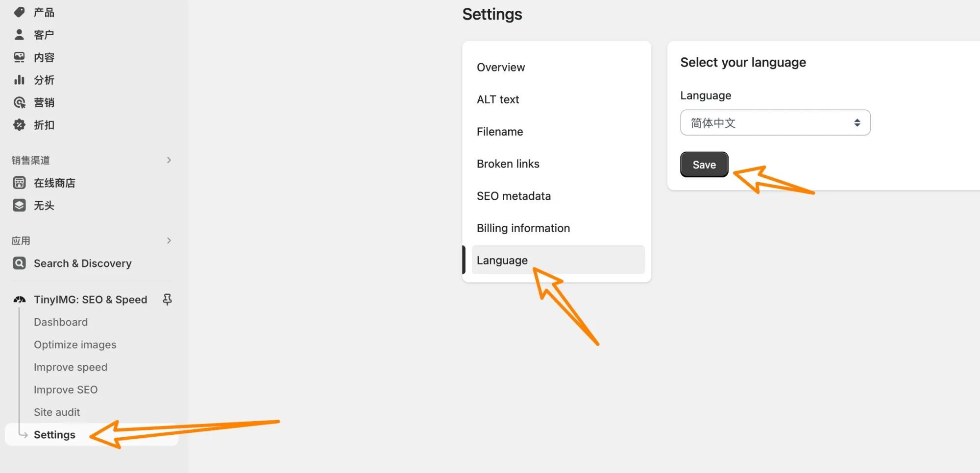Image resolution: width=980 pixels, height=473 pixels.
Task: Click the Content image icon
Action: (x=19, y=57)
